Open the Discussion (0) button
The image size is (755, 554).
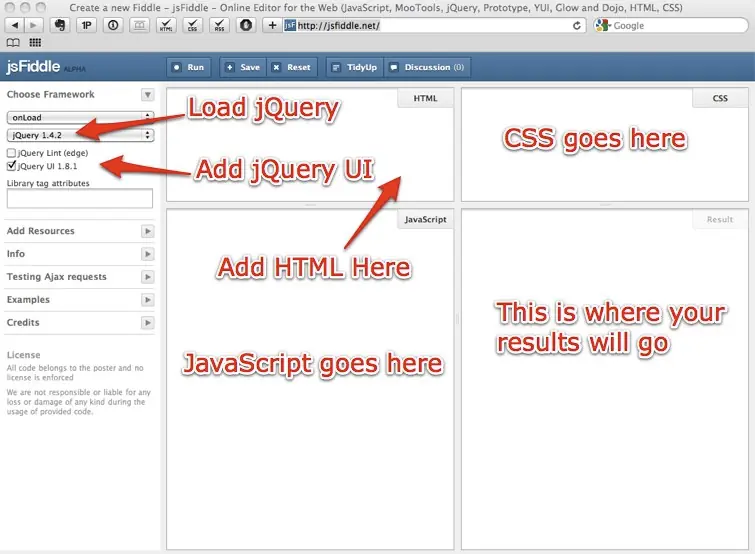(427, 67)
